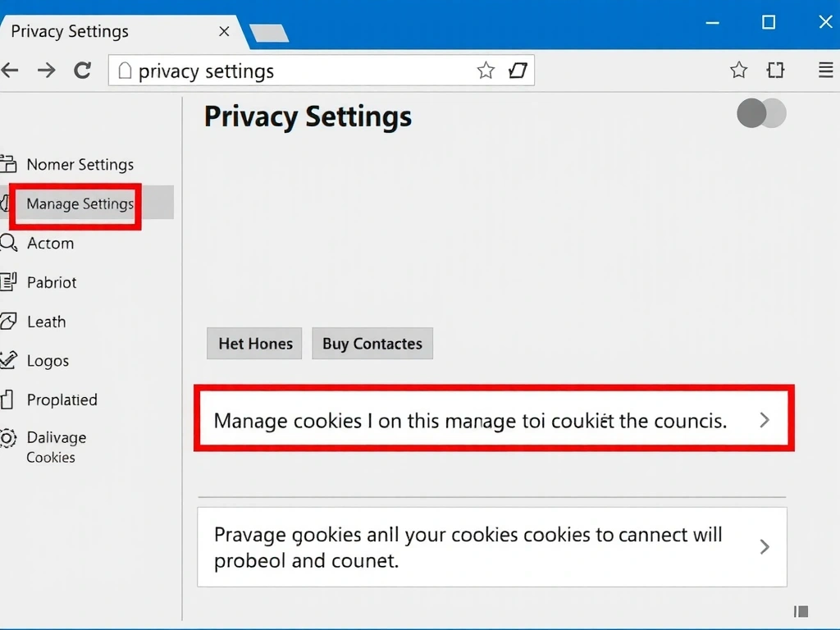
Task: Expand the Manage cookies row chevron
Action: 765,419
